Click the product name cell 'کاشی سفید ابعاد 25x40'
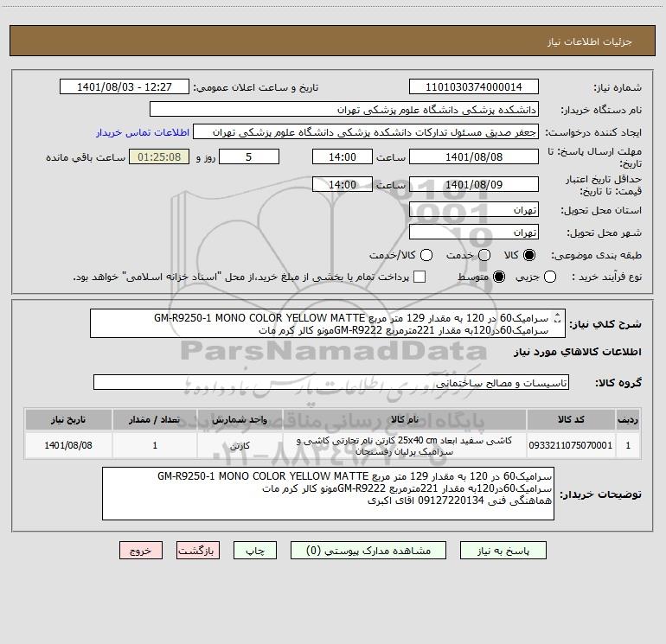The image size is (666, 644). (x=405, y=445)
